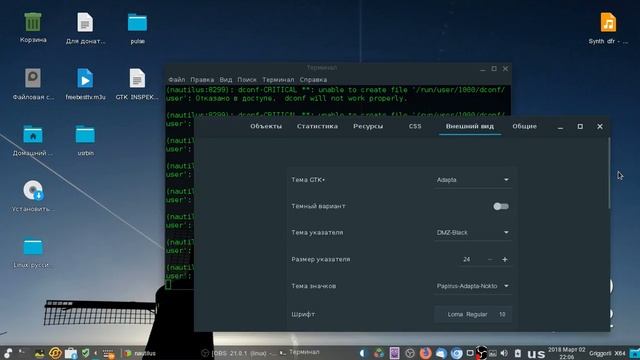The height and width of the screenshot is (360, 640).
Task: Click the green shield icon in the taskbar
Action: (85, 352)
